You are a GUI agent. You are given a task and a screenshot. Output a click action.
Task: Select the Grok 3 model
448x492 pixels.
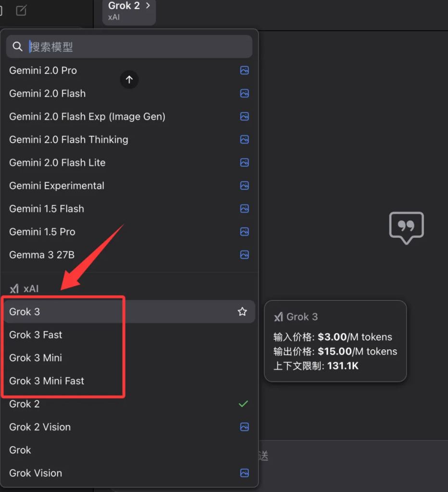click(x=129, y=311)
